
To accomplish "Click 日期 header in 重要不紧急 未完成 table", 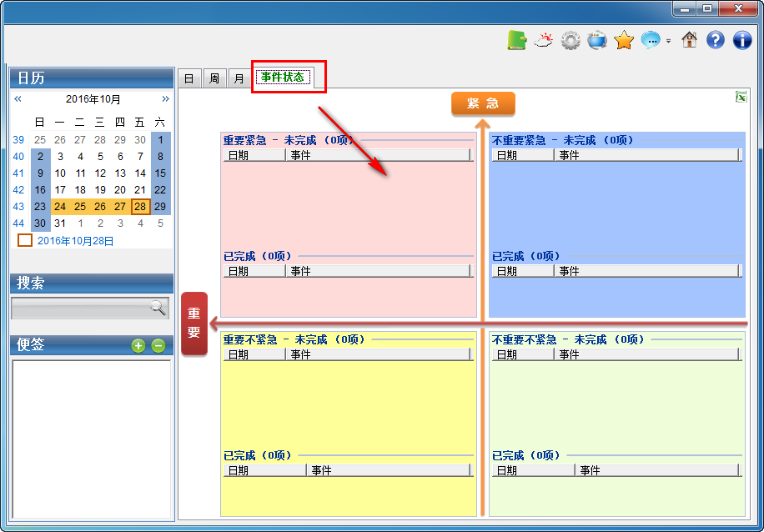I will (254, 354).
